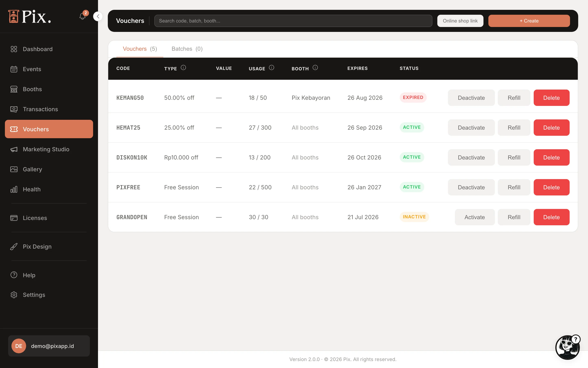Open the help assistant avatar
Viewport: 588px width, 368px height.
[568, 347]
